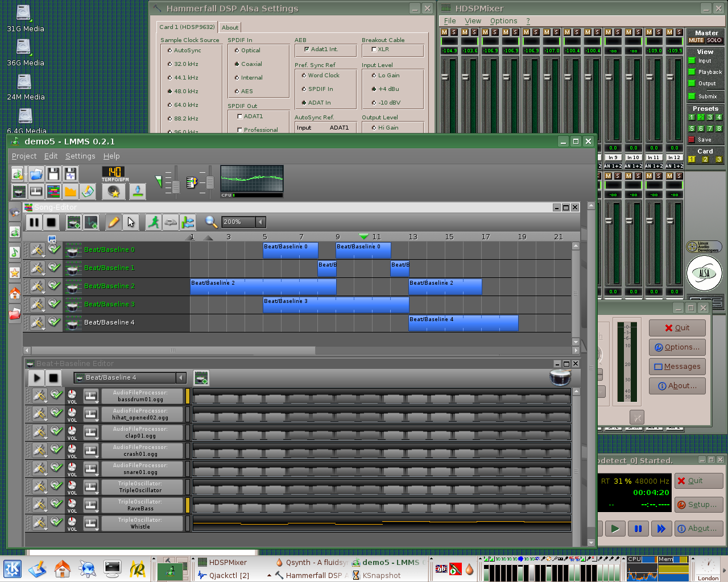Click Options... button in Qsynth window
This screenshot has width=728, height=582.
(x=677, y=347)
